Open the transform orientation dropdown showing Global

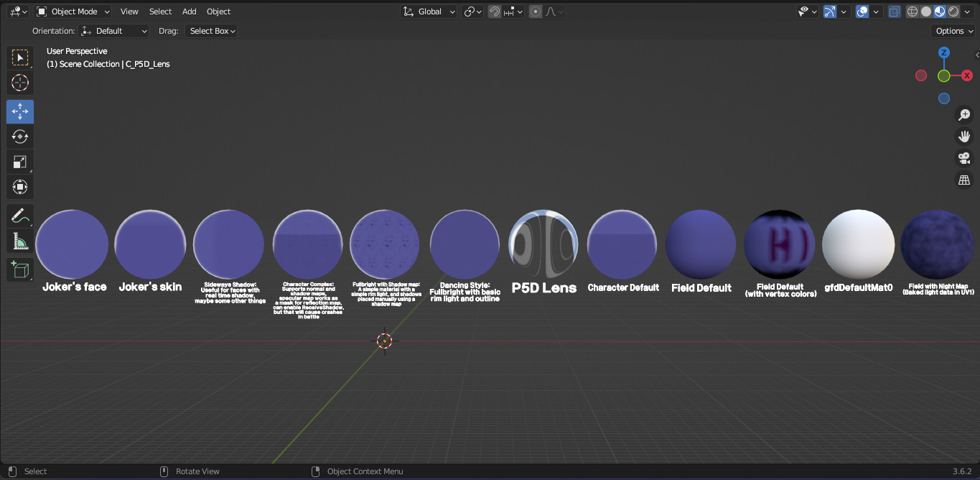point(429,11)
